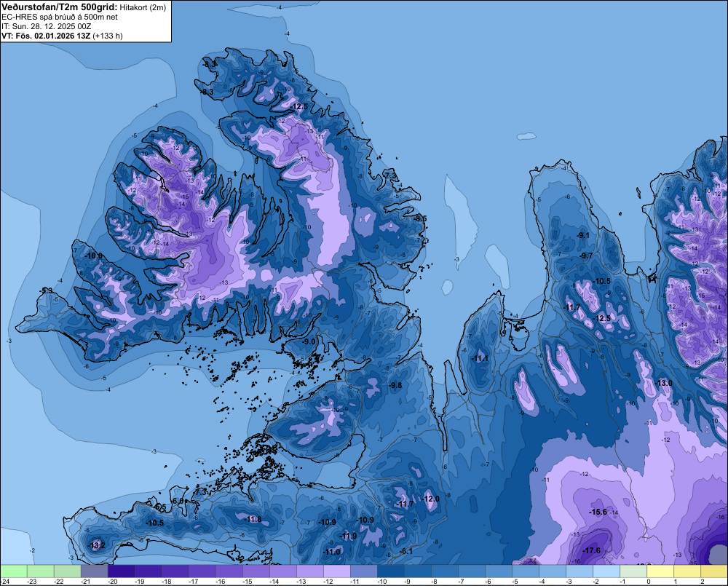Pick the legend color swatch for -5

525,571
